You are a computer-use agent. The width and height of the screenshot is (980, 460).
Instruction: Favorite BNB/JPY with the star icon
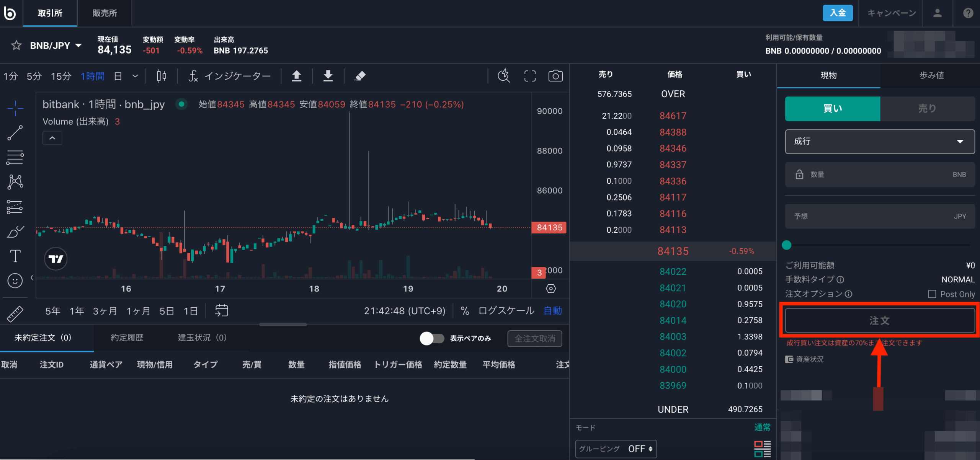(x=16, y=46)
